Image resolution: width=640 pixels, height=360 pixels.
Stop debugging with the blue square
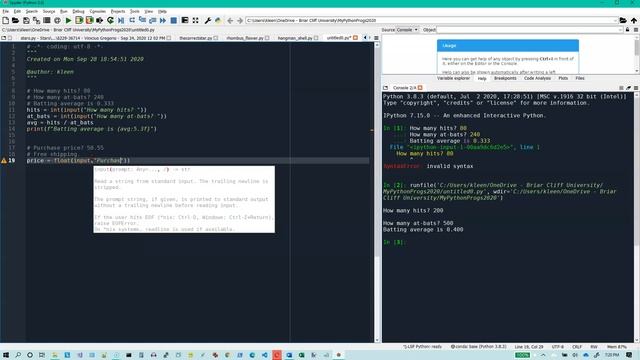coord(173,20)
